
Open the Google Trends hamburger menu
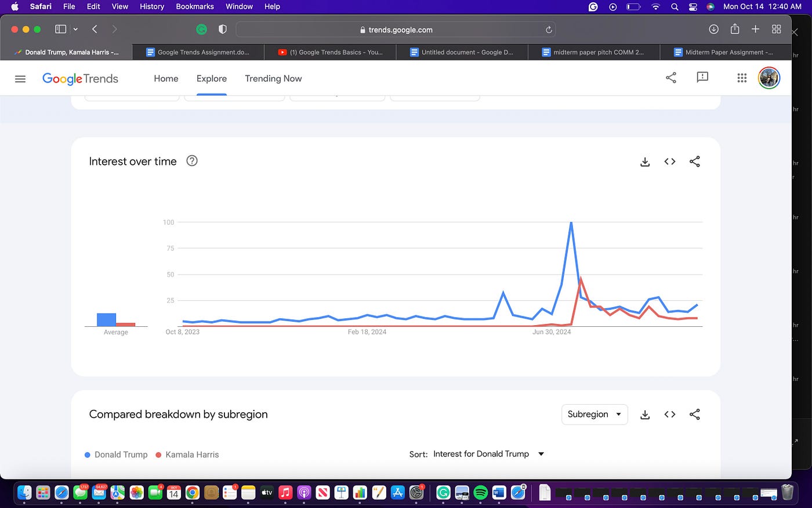point(20,78)
